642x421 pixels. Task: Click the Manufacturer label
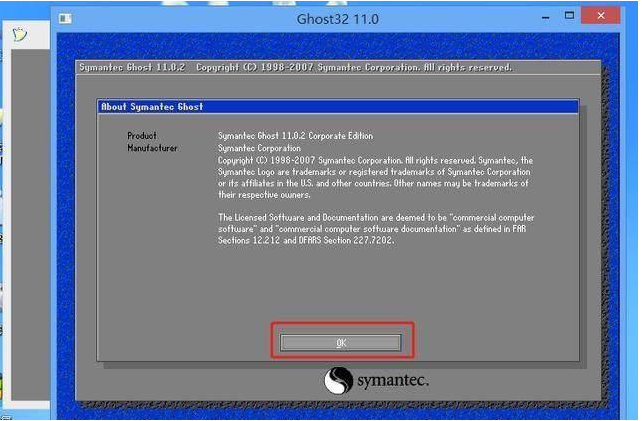(x=152, y=148)
